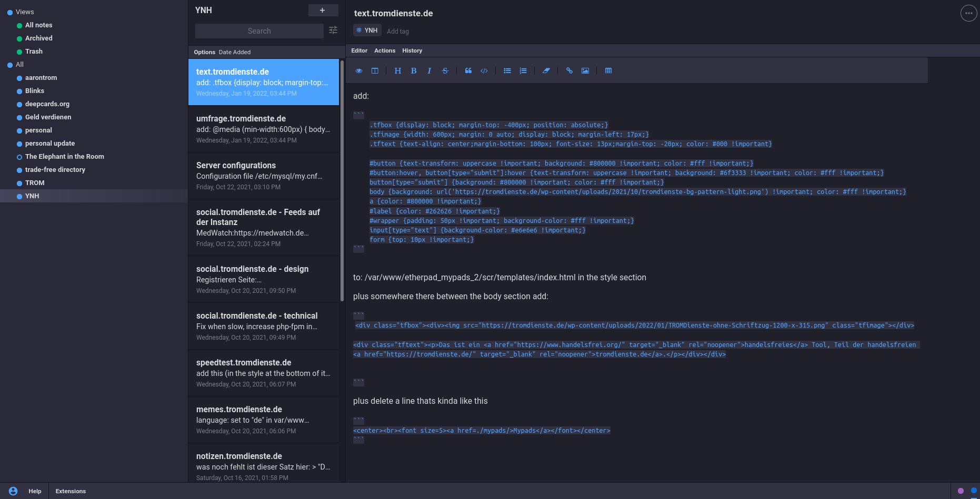Apply bold formatting in the toolbar

pos(414,71)
